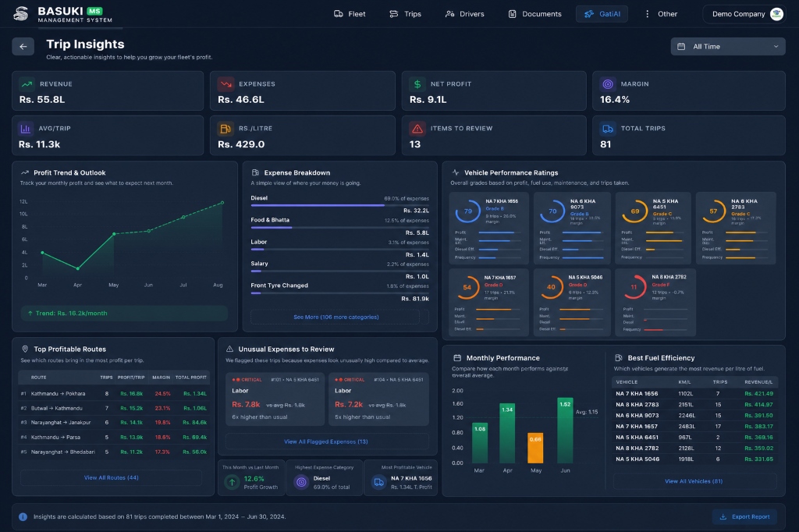
Task: Click the Avg/Trip bar chart icon
Action: pos(26,129)
